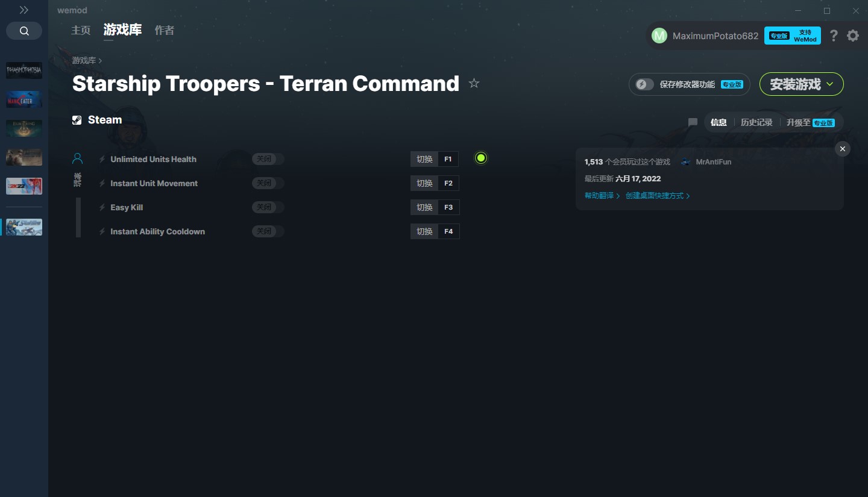This screenshot has width=868, height=497.
Task: Expand the sidebar with double chevron icon
Action: pyautogui.click(x=24, y=10)
